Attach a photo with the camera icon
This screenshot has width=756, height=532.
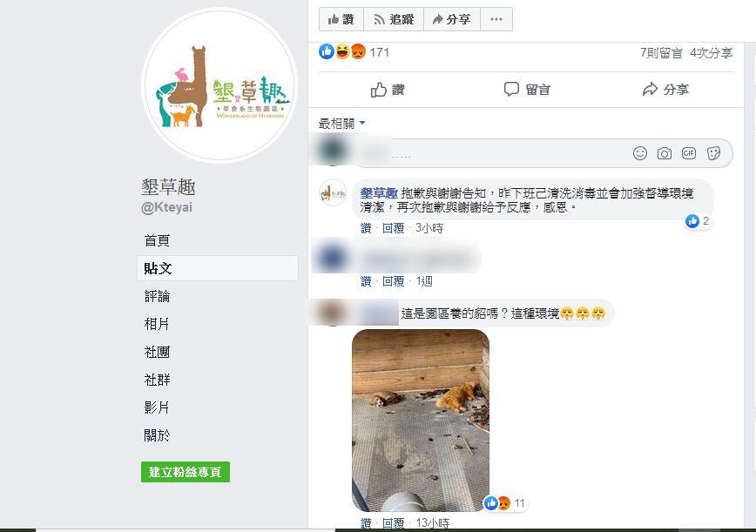pyautogui.click(x=664, y=153)
